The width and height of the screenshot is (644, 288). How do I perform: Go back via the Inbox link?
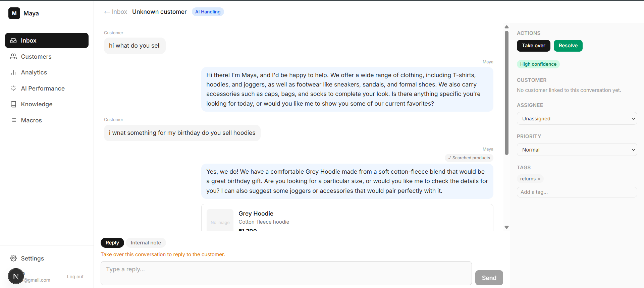[116, 12]
